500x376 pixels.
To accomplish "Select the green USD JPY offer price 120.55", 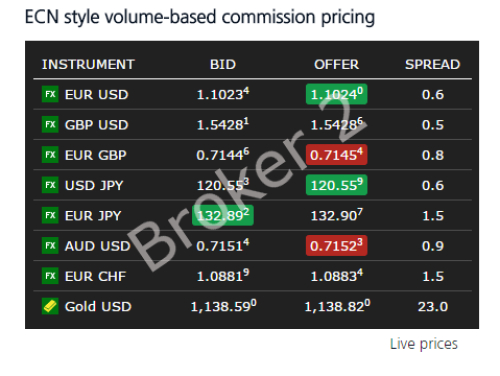I will [x=336, y=185].
